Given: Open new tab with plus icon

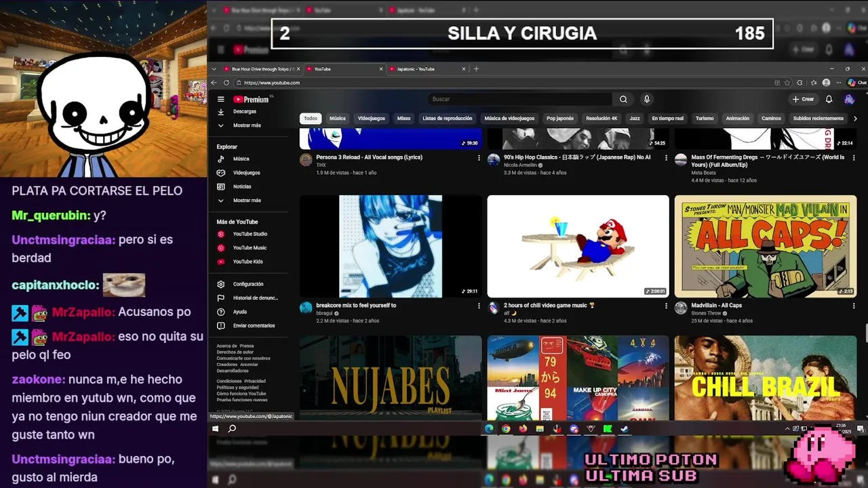Looking at the screenshot, I should 476,68.
